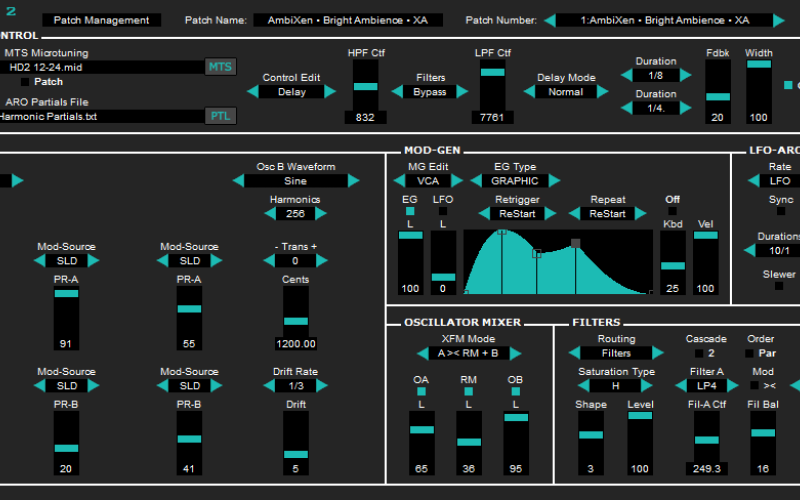Open the Saturation Type selector
The image size is (800, 500).
coord(616,385)
